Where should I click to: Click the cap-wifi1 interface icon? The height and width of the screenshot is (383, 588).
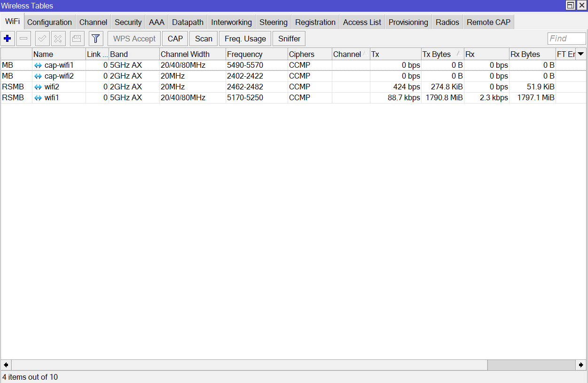38,65
